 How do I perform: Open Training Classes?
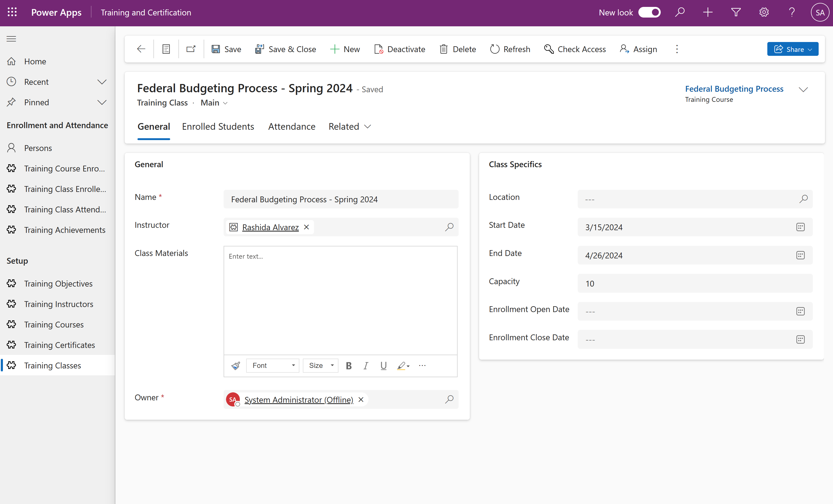[x=57, y=366]
